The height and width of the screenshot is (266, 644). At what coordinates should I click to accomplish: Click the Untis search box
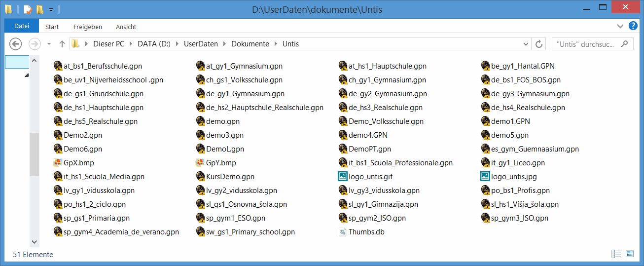pyautogui.click(x=587, y=44)
